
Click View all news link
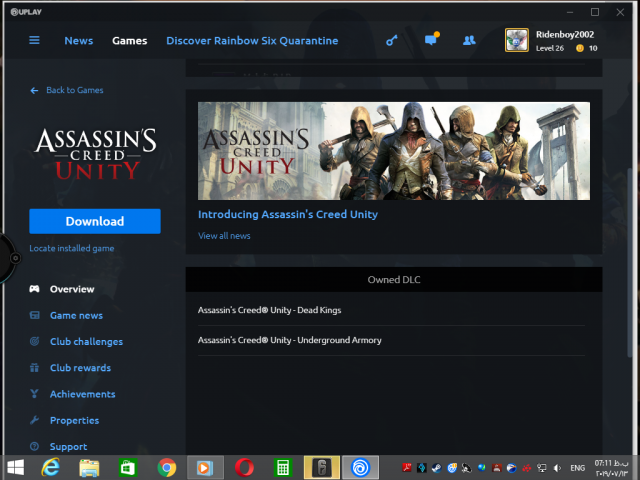tap(224, 236)
